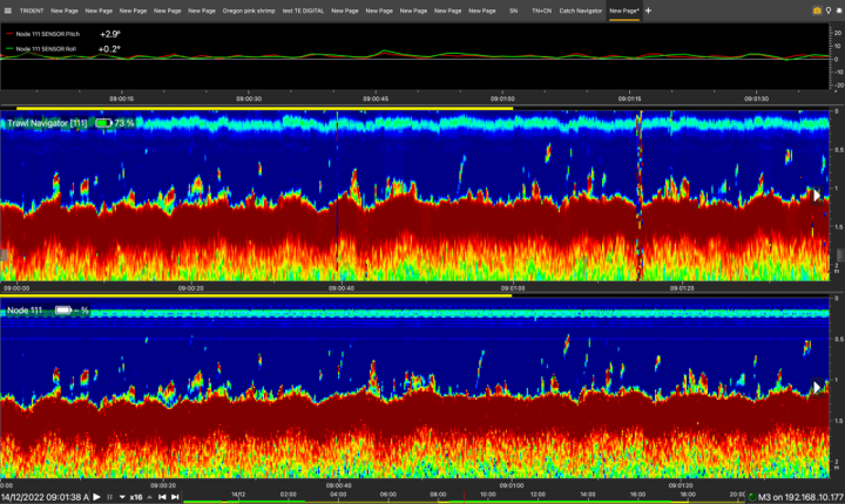Click the Trawl Navigator battery icon
Viewport: 845px width, 504px height.
[x=103, y=123]
